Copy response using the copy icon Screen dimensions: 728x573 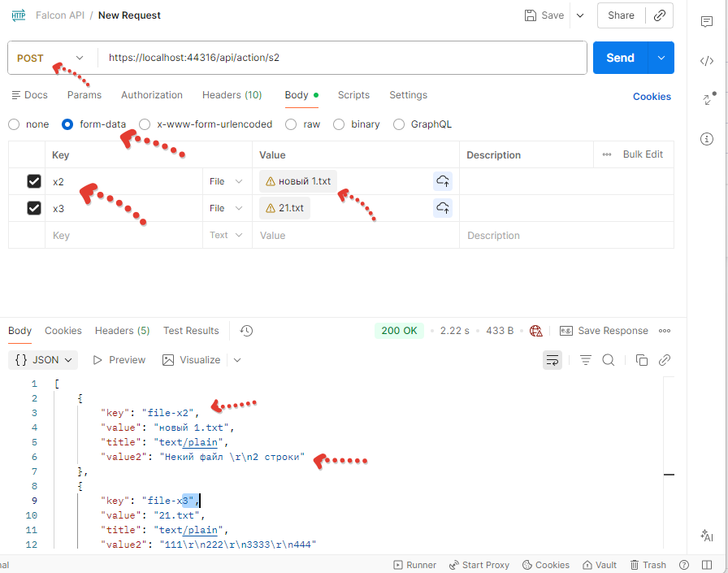642,360
